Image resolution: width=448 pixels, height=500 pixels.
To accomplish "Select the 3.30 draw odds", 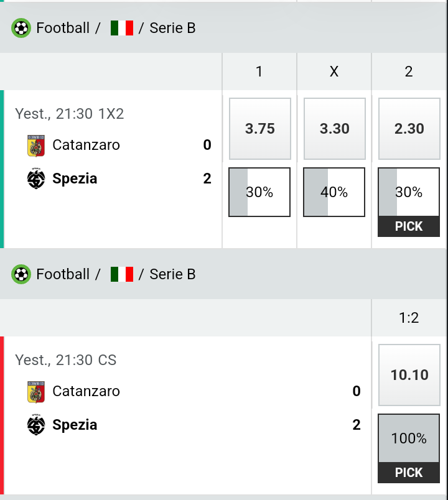I will [x=334, y=129].
